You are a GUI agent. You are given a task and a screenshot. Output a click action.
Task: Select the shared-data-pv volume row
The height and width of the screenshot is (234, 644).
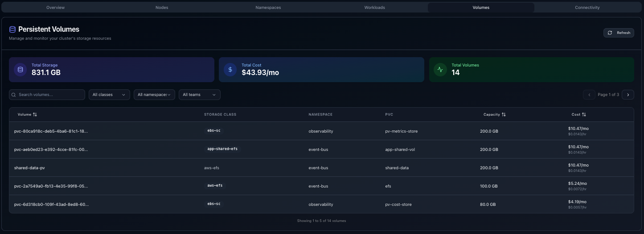pos(29,168)
